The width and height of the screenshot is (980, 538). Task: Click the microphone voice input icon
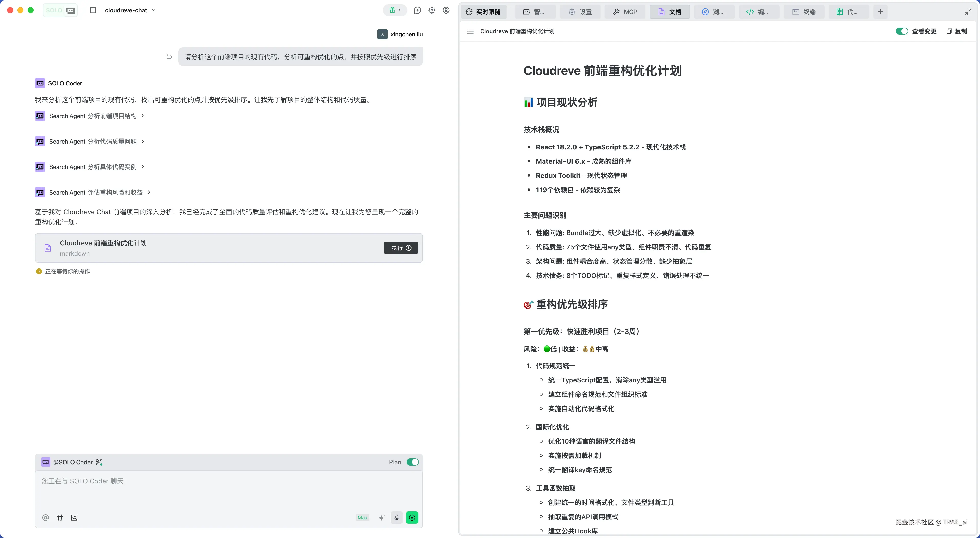pyautogui.click(x=396, y=517)
